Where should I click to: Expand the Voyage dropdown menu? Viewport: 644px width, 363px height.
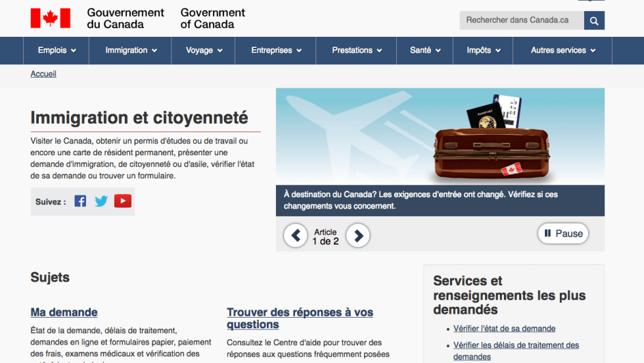click(x=204, y=51)
